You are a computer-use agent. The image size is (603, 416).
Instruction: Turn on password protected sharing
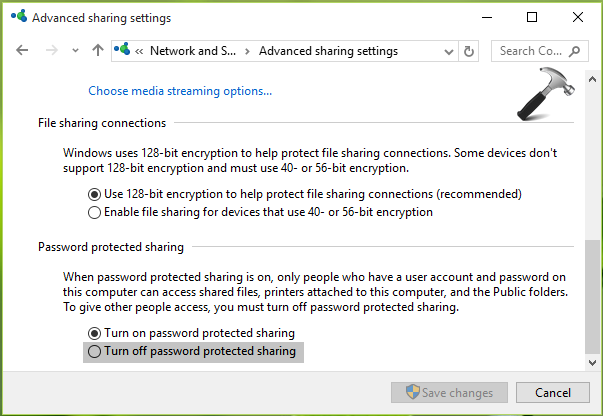click(95, 332)
